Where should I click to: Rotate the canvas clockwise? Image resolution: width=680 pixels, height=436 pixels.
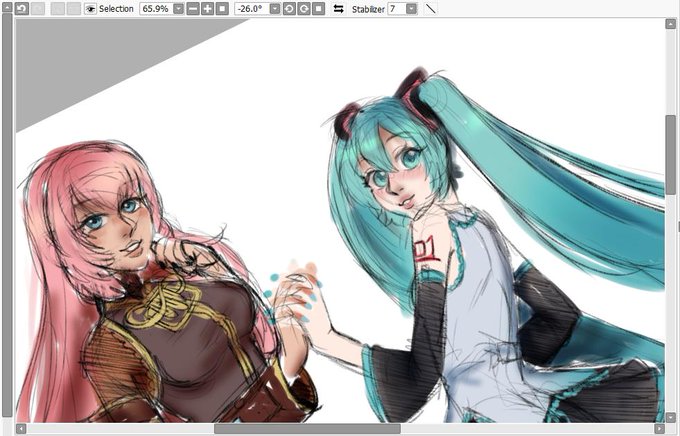(x=304, y=9)
